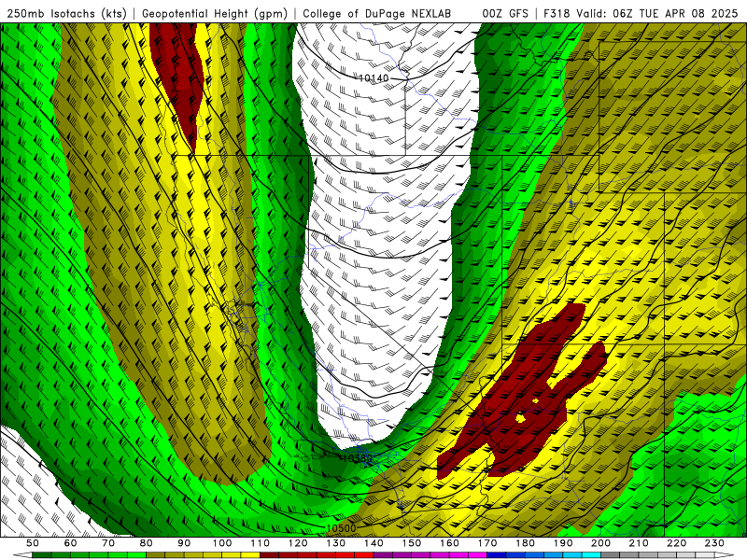747x560 pixels.
Task: Select the dark maroon swatch just after 110
Action: coord(269,555)
